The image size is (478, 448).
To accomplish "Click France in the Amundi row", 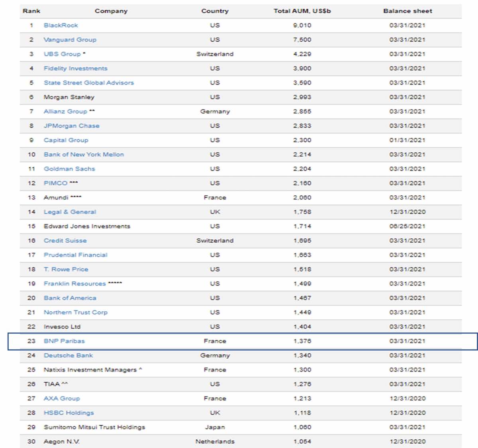I will 215,197.
